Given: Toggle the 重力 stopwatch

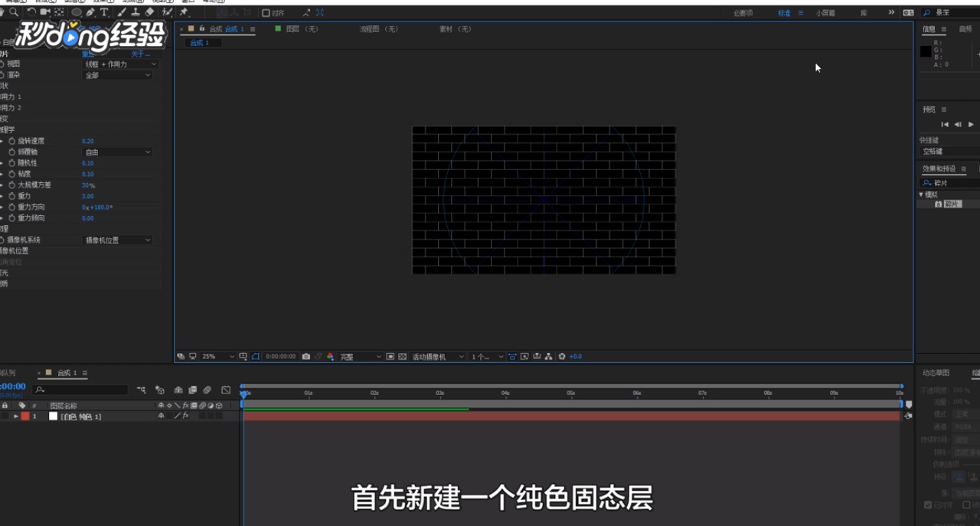Looking at the screenshot, I should [x=12, y=196].
